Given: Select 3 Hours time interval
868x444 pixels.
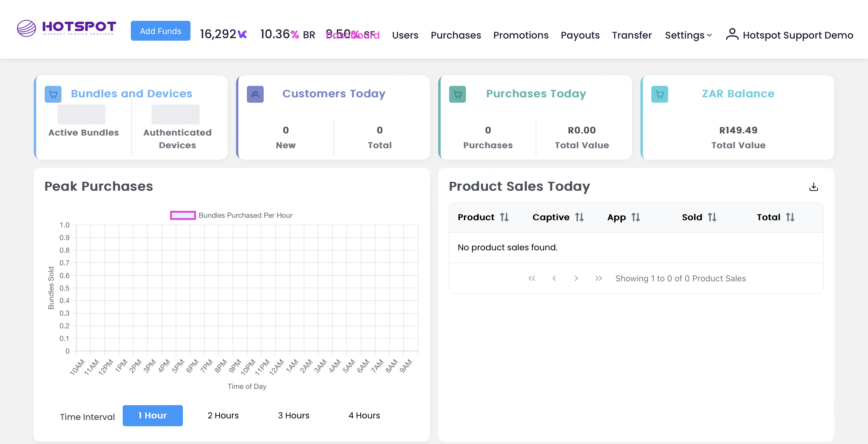Looking at the screenshot, I should [x=294, y=415].
